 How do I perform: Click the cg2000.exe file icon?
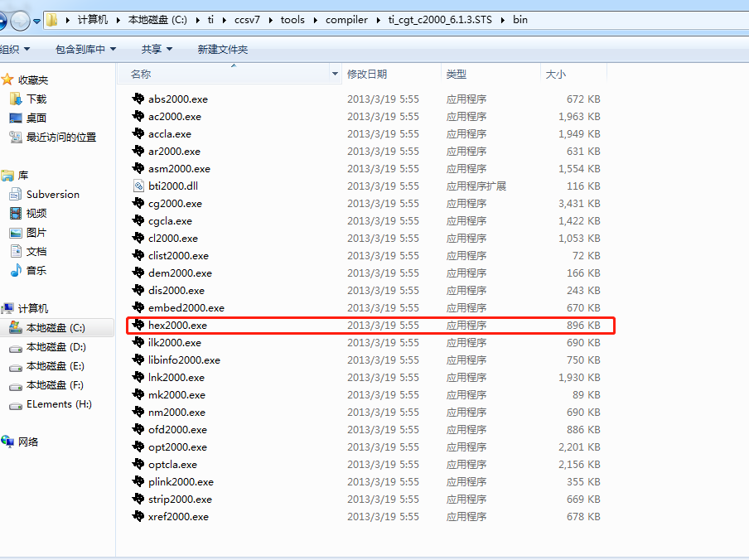pyautogui.click(x=138, y=204)
